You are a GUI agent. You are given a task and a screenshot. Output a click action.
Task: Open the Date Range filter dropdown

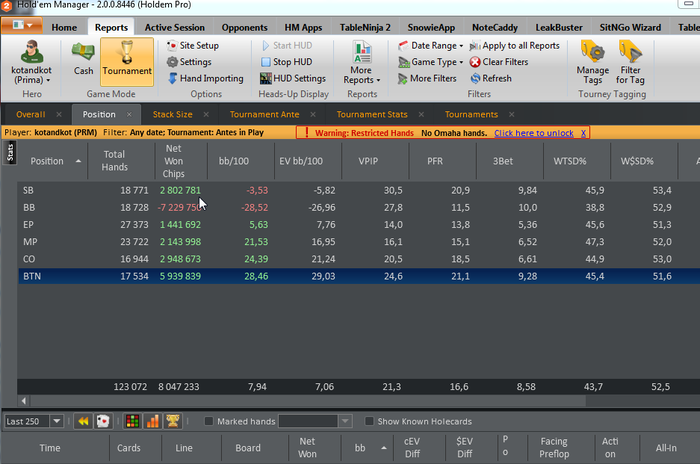coord(430,46)
